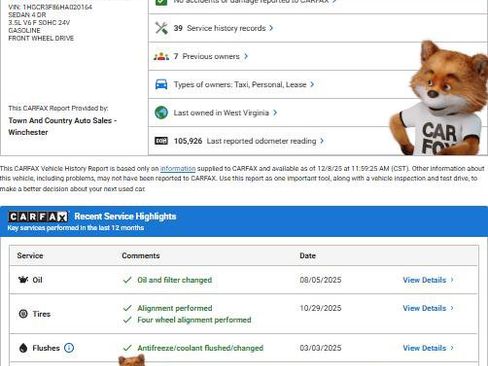Viewport: 488px width, 366px height.
Task: Expand Last reported odometer reading chevron
Action: tap(322, 141)
